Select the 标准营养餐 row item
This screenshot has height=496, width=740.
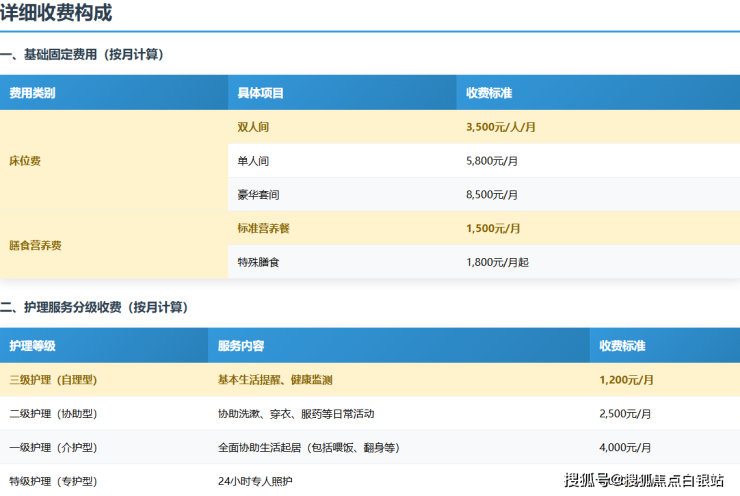pyautogui.click(x=263, y=228)
